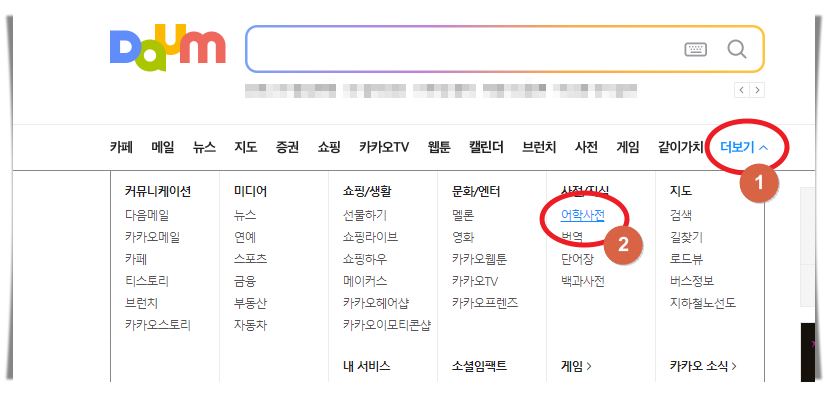Open 카카오스토리 link
The height and width of the screenshot is (395, 828).
click(x=158, y=325)
